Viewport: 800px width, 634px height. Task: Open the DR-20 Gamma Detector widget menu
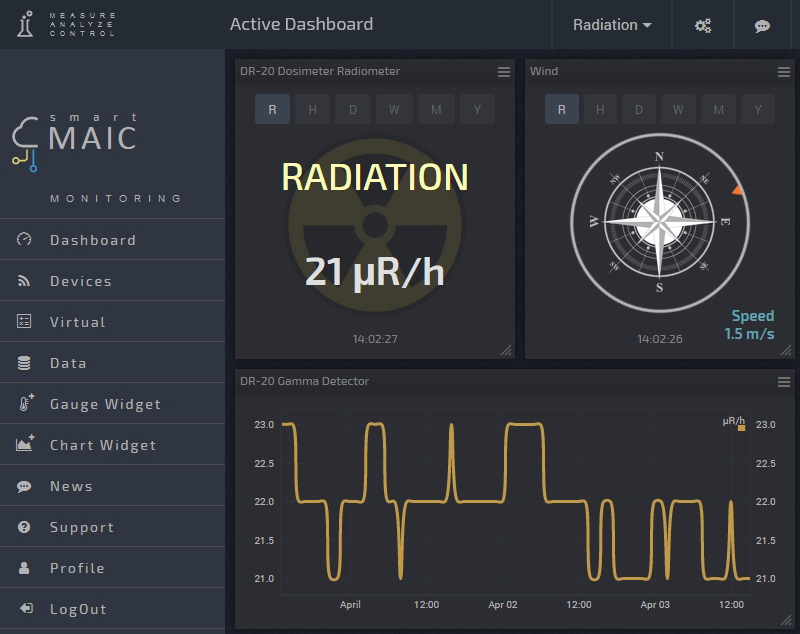(785, 382)
